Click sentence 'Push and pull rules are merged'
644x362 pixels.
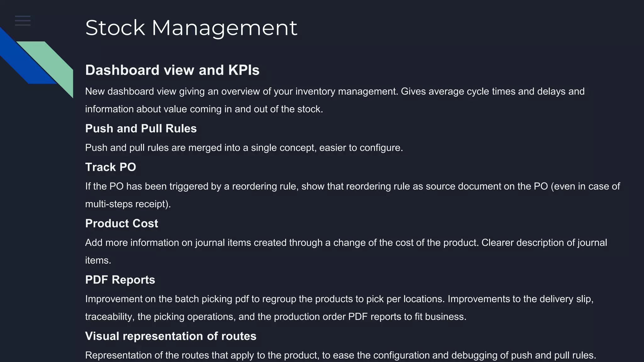(x=244, y=148)
